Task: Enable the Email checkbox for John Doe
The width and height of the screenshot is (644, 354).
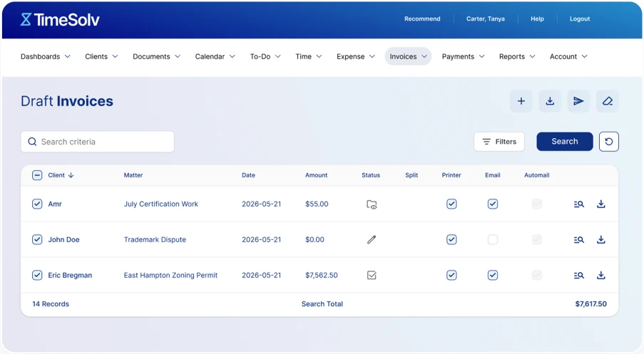Action: pyautogui.click(x=493, y=240)
